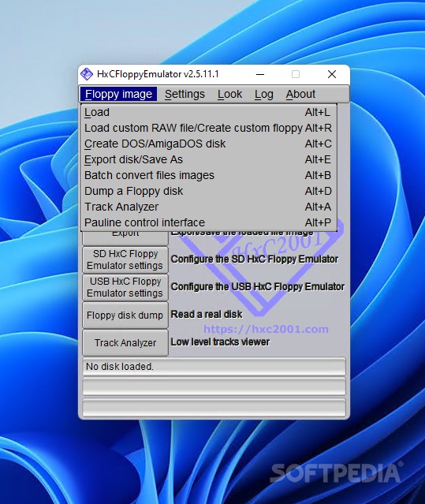Open the About menu
The width and height of the screenshot is (425, 504).
tap(300, 94)
